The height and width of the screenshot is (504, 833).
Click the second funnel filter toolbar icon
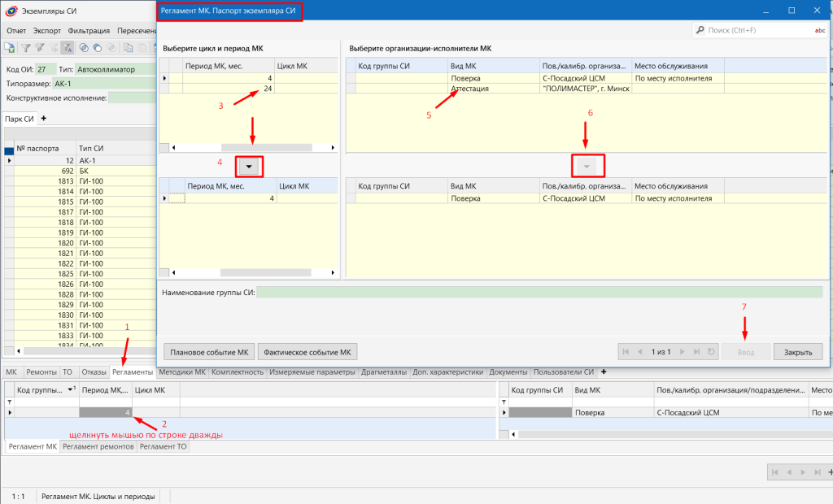coord(39,48)
